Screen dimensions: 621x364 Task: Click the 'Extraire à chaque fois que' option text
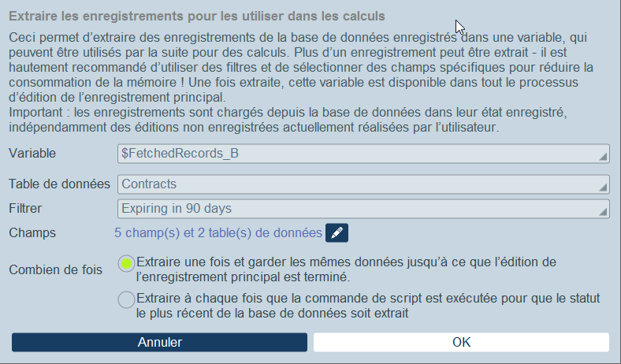[368, 306]
